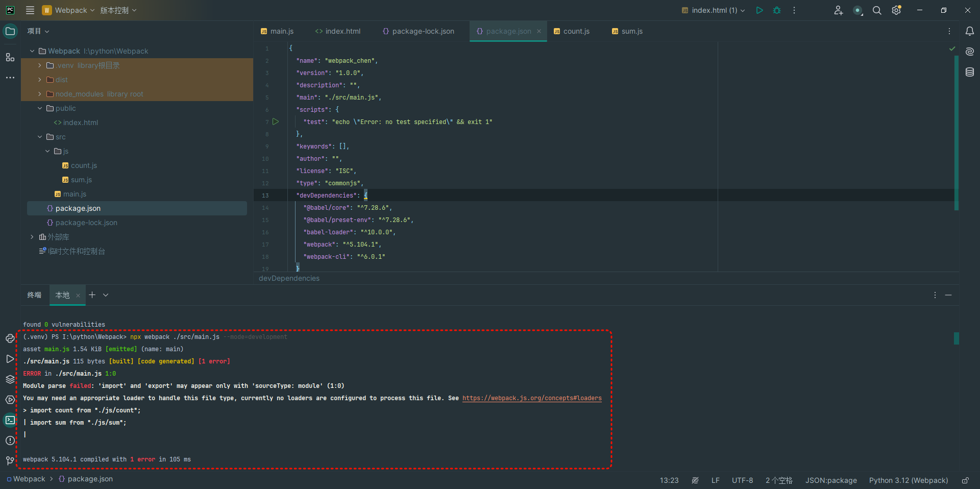
Task: Open the Terminal tool window icon
Action: (10, 420)
